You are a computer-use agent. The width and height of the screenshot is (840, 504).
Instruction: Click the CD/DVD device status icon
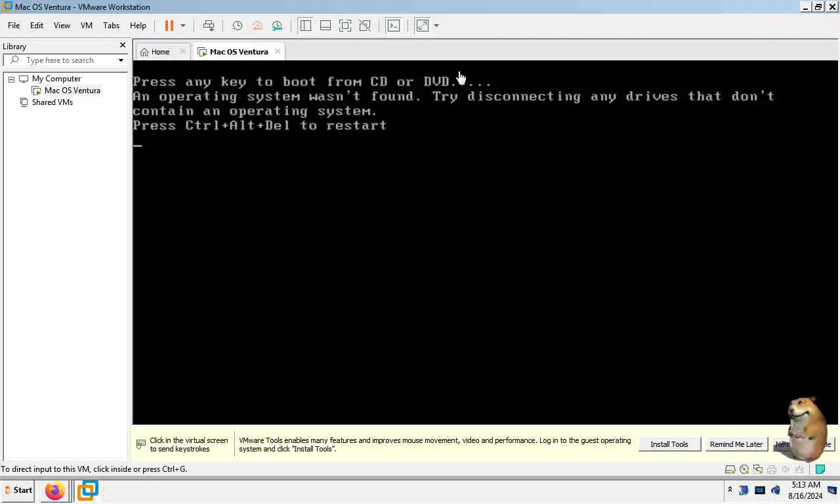[744, 469]
